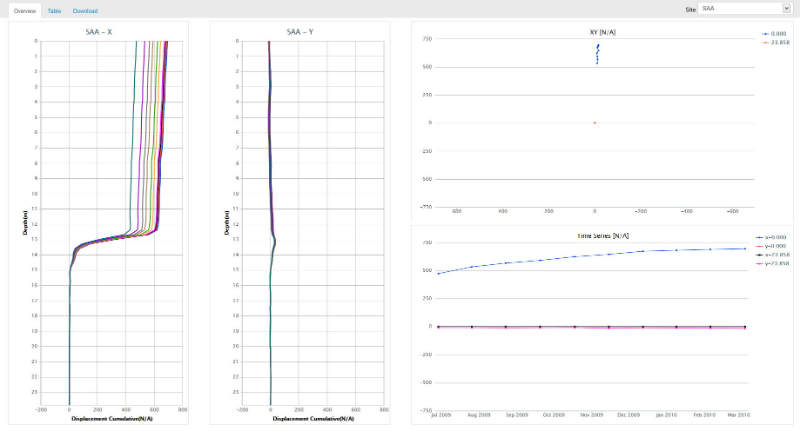Click the Mar 2010 time axis label
Viewport: 800px width, 431px height.
(x=738, y=415)
